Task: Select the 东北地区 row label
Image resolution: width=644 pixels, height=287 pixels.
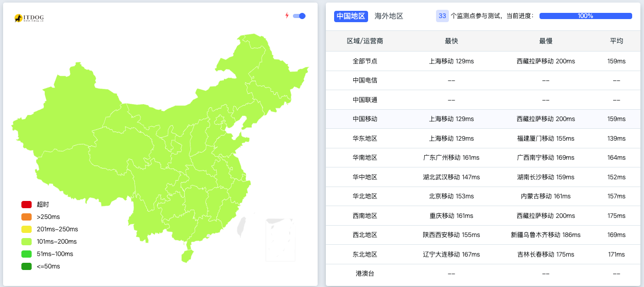Action: click(365, 255)
